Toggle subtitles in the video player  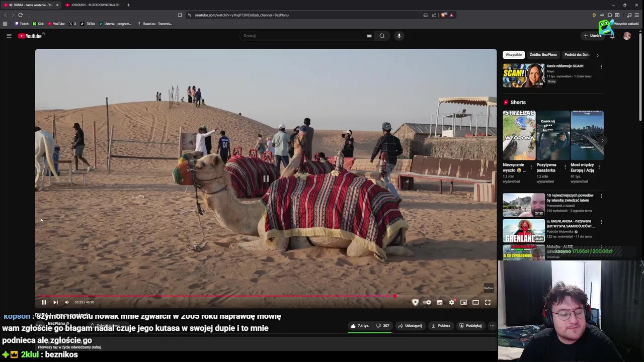click(x=439, y=302)
